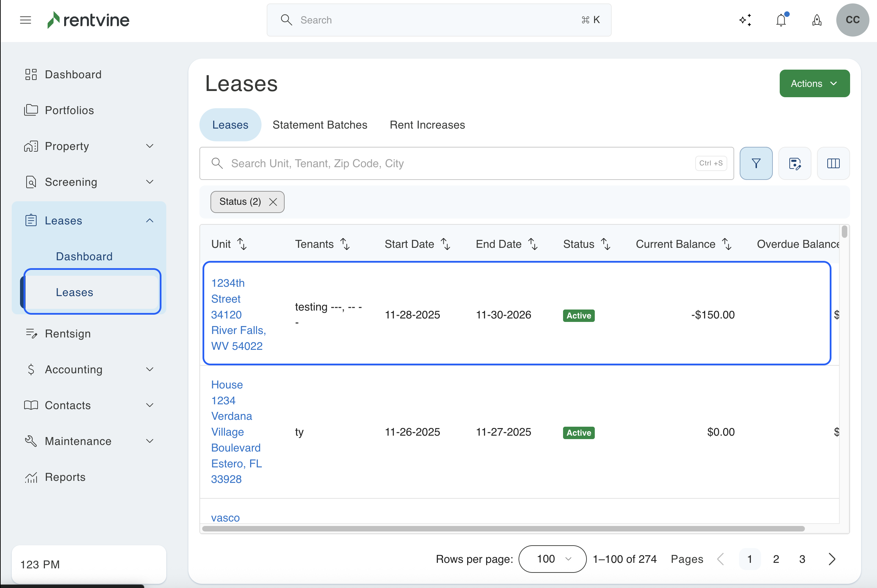Screen dimensions: 877x588
Task: Sort by Unit column arrows
Action: click(x=242, y=244)
